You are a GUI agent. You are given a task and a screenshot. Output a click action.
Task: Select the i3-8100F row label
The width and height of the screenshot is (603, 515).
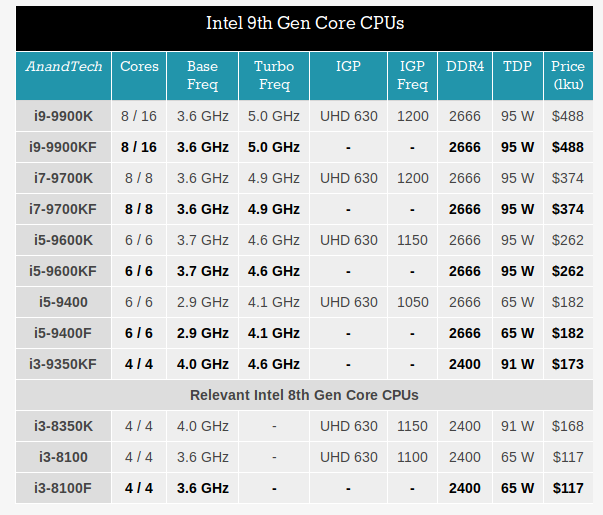63,488
